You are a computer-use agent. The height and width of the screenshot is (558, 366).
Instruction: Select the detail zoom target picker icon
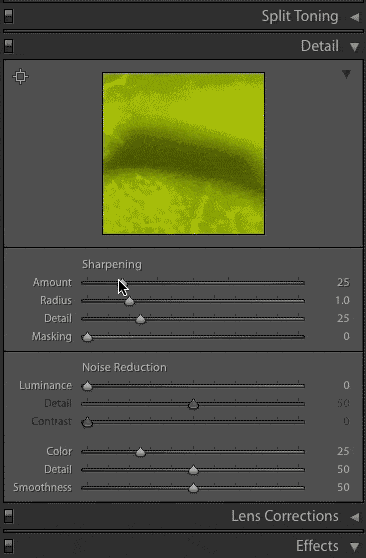point(20,76)
